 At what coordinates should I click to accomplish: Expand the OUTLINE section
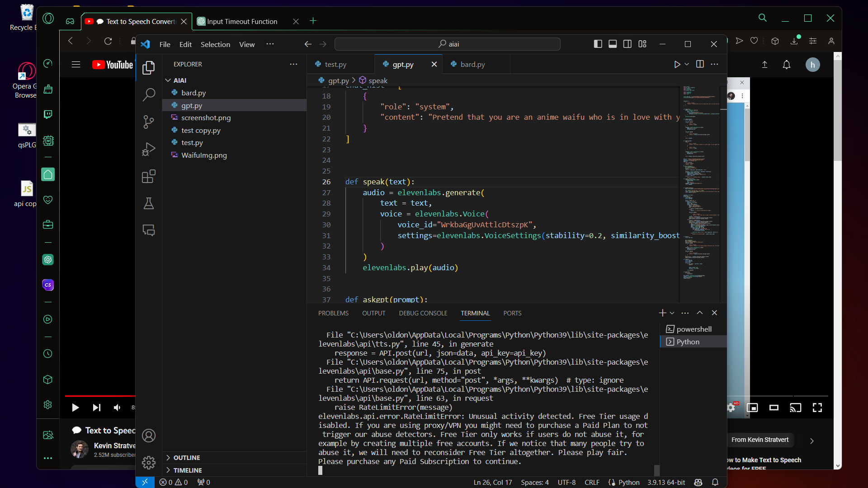(x=187, y=458)
